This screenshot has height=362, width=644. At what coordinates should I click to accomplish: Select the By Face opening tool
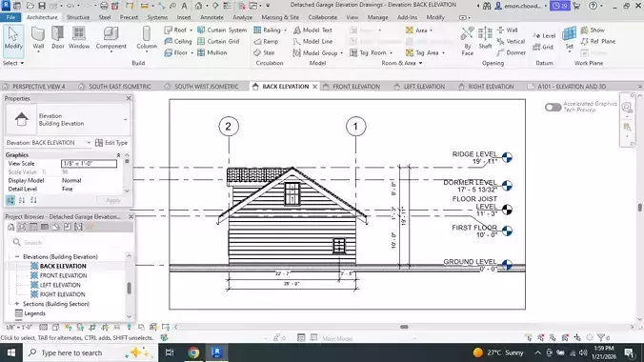coord(468,41)
